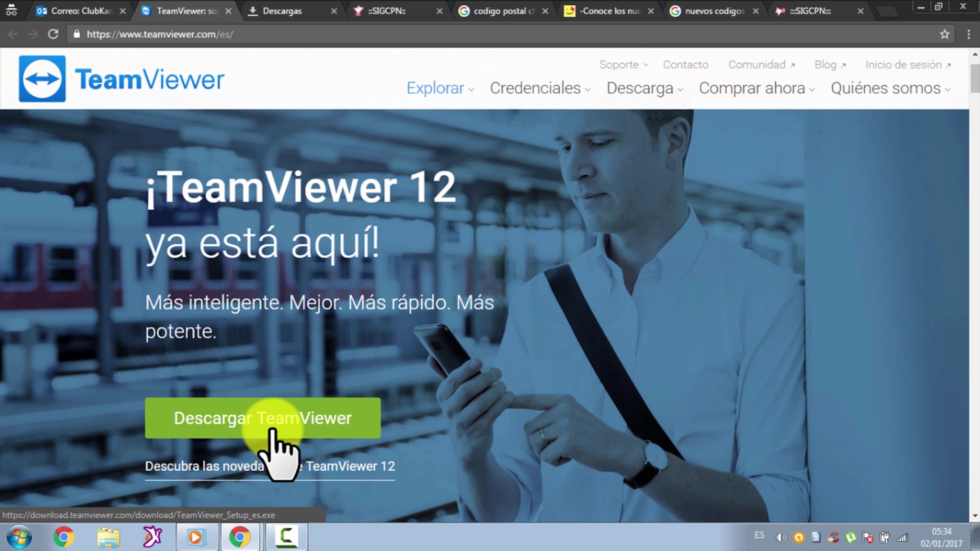Click the volume speaker tray icon
The image size is (980, 551).
point(781,538)
